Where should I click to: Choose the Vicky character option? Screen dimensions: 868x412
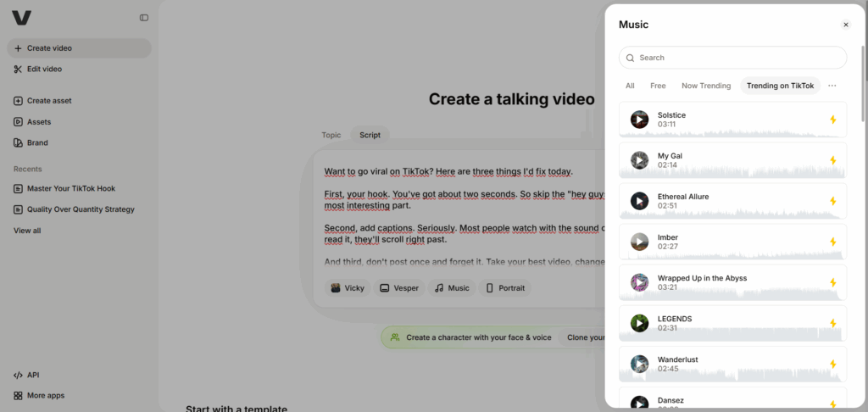tap(347, 288)
